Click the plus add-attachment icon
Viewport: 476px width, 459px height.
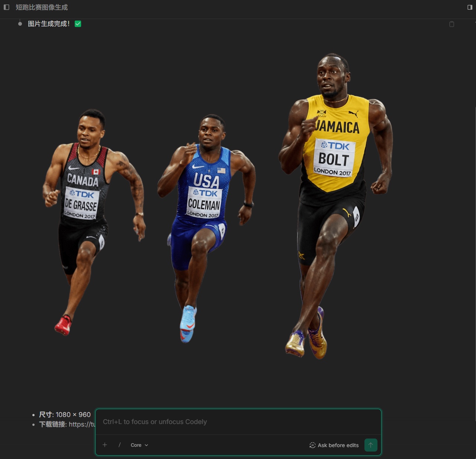105,445
